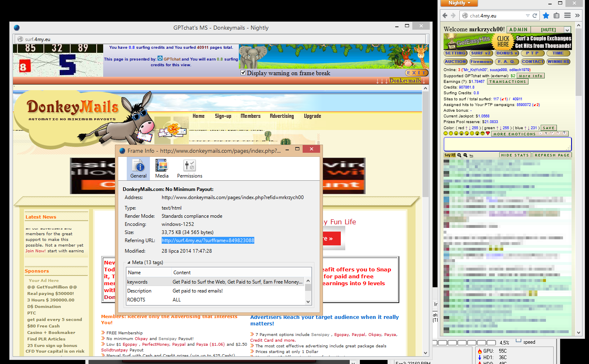Open the AUCTION button
This screenshot has width=589, height=364.
[455, 62]
